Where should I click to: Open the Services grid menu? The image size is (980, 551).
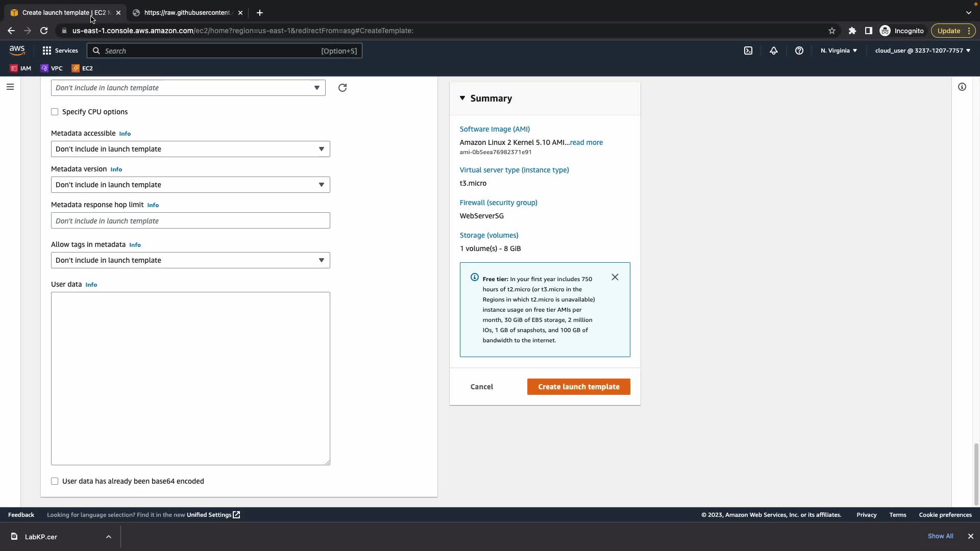tap(60, 51)
